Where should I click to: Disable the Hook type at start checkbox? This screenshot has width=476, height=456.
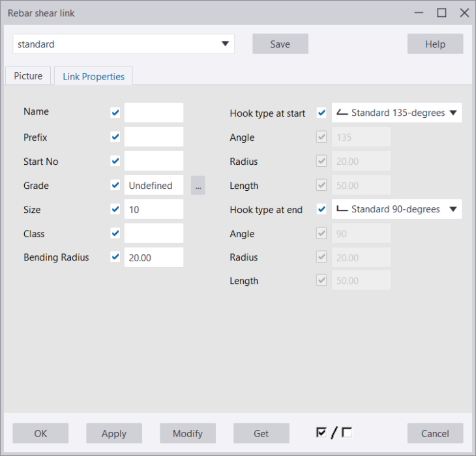(321, 113)
